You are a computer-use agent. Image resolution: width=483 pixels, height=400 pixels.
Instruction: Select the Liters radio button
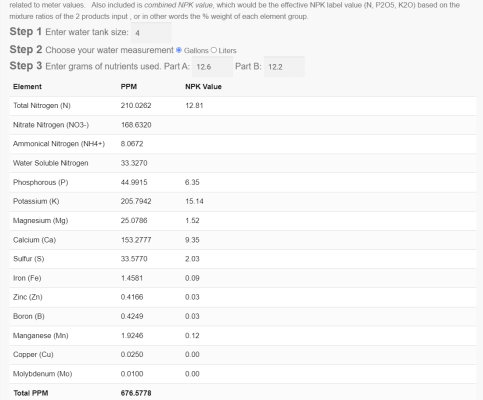click(214, 50)
